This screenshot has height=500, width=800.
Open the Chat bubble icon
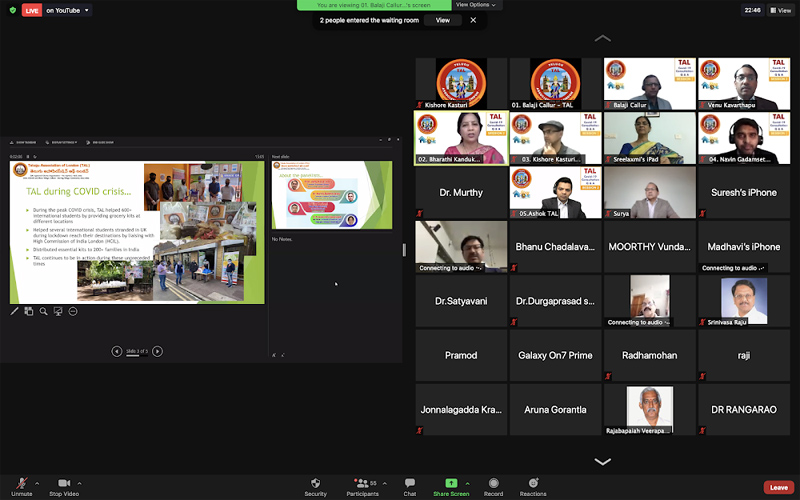pyautogui.click(x=410, y=483)
